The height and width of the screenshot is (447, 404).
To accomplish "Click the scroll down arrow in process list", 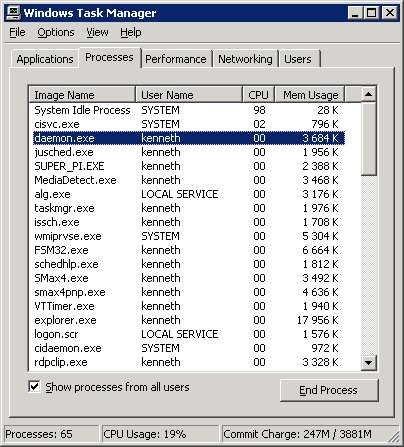I will pyautogui.click(x=369, y=363).
